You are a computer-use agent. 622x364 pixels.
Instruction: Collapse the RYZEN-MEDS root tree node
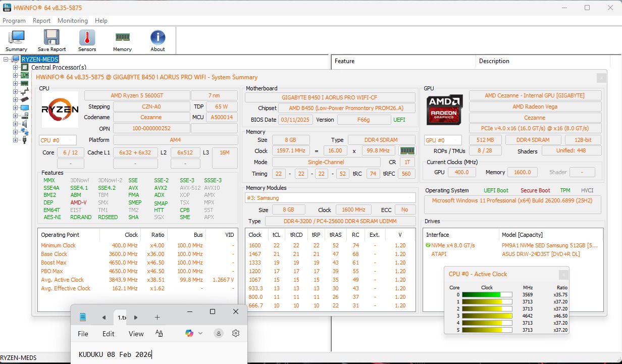(x=7, y=60)
